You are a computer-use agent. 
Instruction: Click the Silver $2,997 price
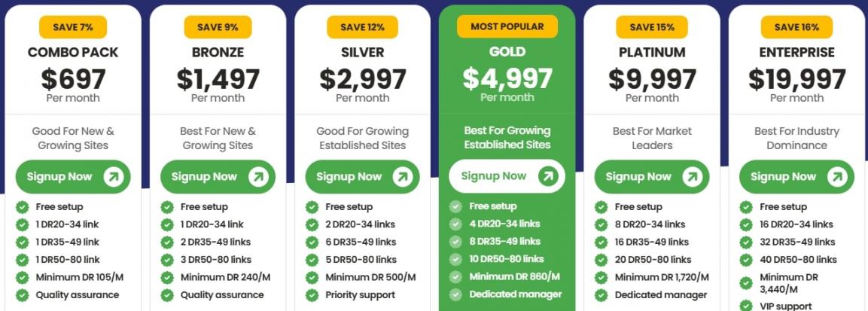tap(362, 79)
